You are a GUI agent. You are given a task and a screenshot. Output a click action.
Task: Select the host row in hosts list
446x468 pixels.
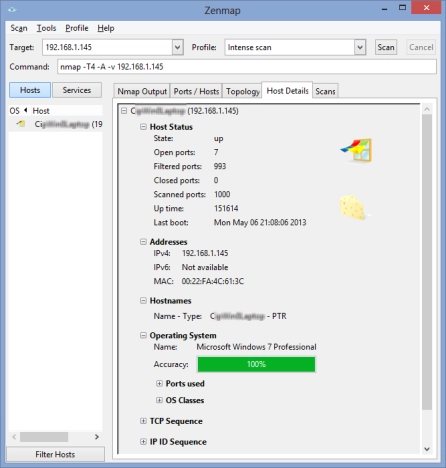pyautogui.click(x=56, y=124)
